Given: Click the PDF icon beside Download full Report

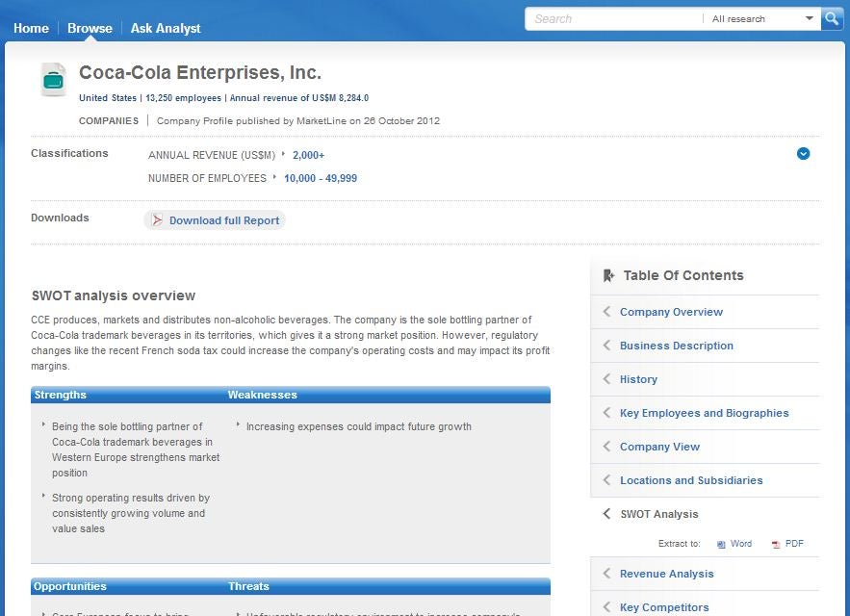Looking at the screenshot, I should pyautogui.click(x=157, y=220).
